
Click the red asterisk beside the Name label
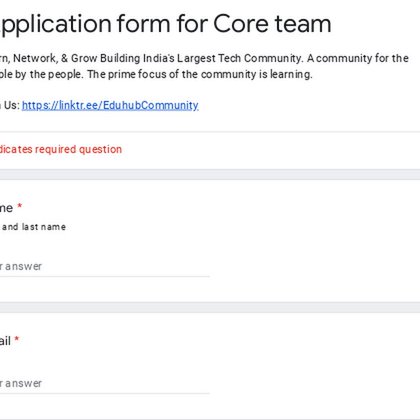[x=20, y=206]
